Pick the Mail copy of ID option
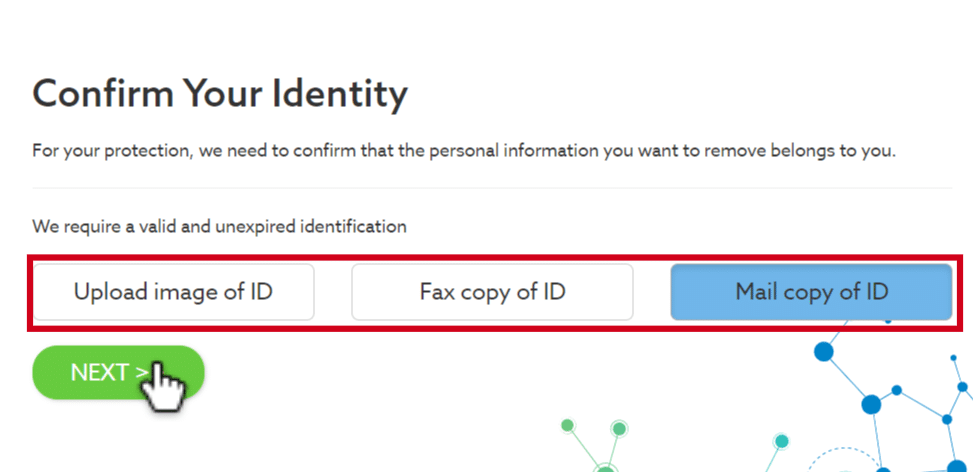 click(x=811, y=292)
